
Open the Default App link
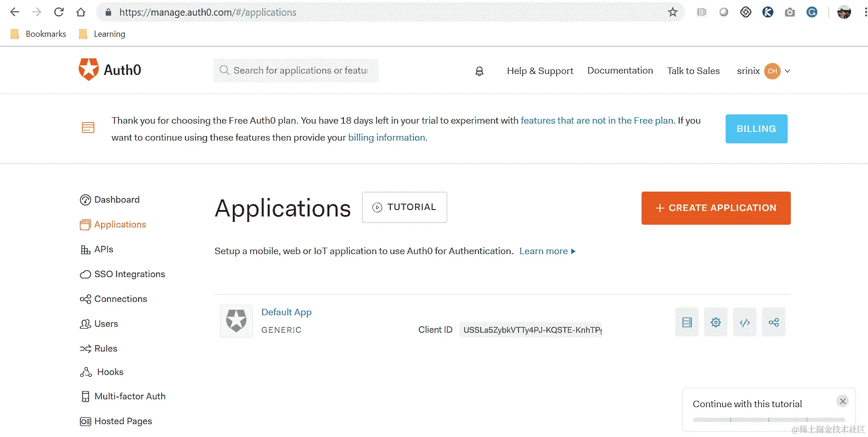click(287, 312)
